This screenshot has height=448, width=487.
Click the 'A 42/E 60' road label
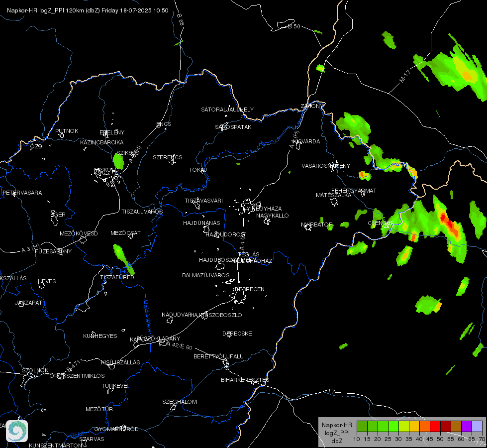click(x=179, y=345)
